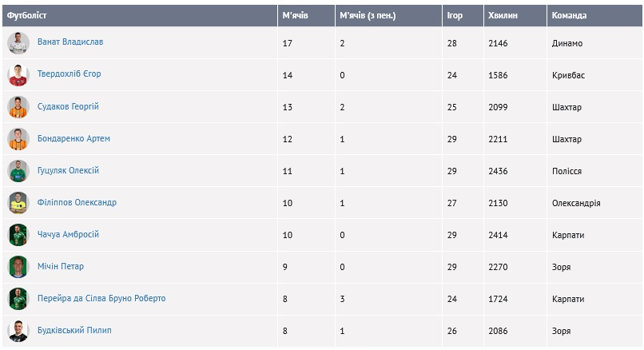Click Мічін Петар's player photo
This screenshot has width=644, height=350.
[x=18, y=267]
